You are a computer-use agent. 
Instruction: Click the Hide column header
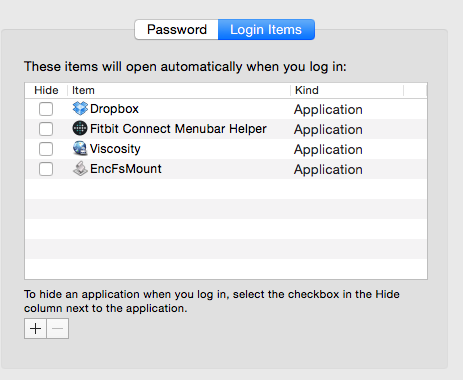click(x=46, y=90)
